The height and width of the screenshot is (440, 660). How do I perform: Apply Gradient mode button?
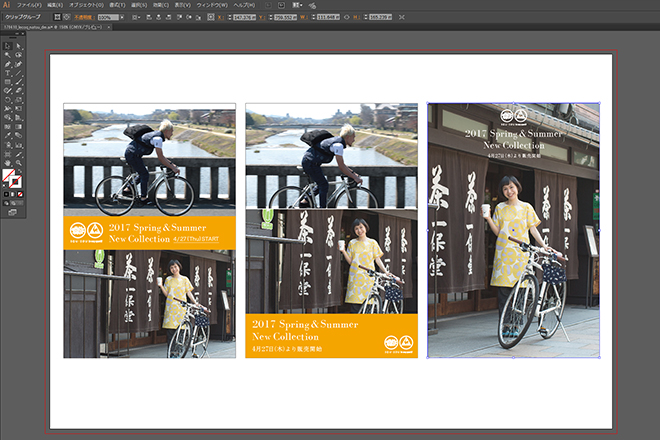[13, 194]
